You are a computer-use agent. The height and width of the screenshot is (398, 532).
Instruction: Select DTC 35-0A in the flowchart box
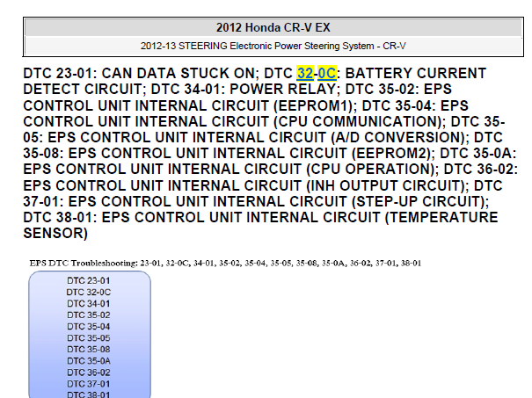tap(89, 361)
